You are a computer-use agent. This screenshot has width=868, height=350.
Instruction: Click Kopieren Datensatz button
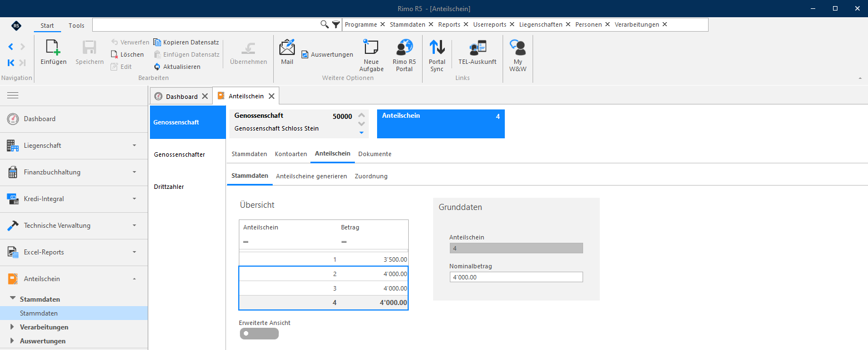186,42
